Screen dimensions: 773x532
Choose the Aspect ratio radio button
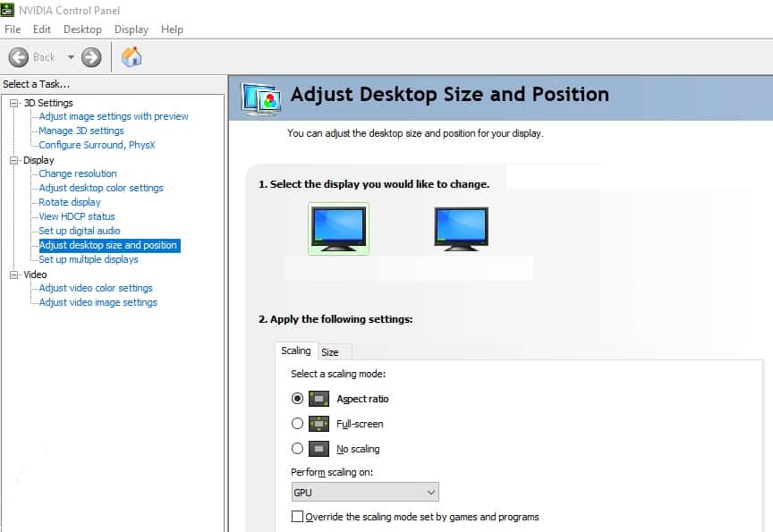(297, 398)
